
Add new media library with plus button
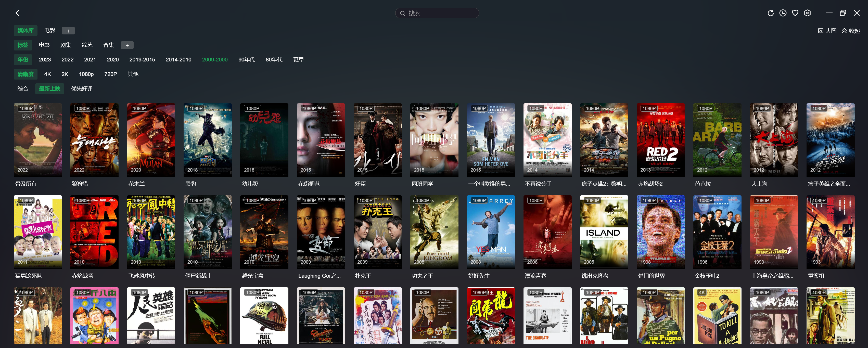click(x=68, y=31)
